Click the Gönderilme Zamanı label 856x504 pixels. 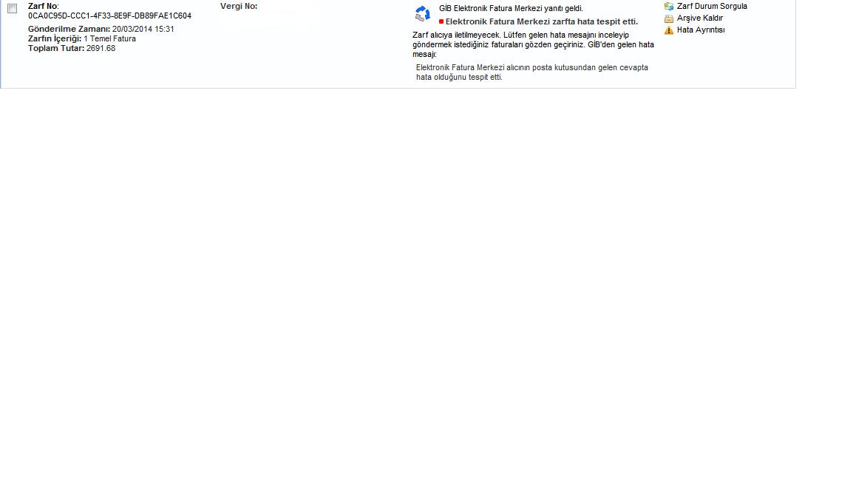point(69,29)
